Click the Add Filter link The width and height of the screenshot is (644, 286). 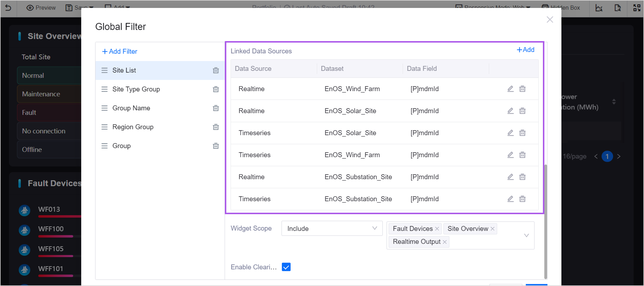pos(120,51)
